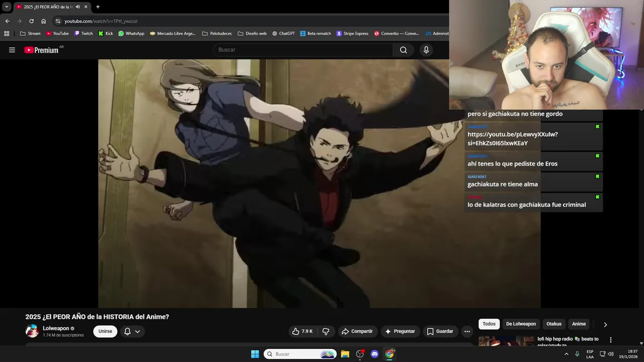Open Stream bookmarks folder
Image resolution: width=644 pixels, height=362 pixels.
[x=30, y=34]
